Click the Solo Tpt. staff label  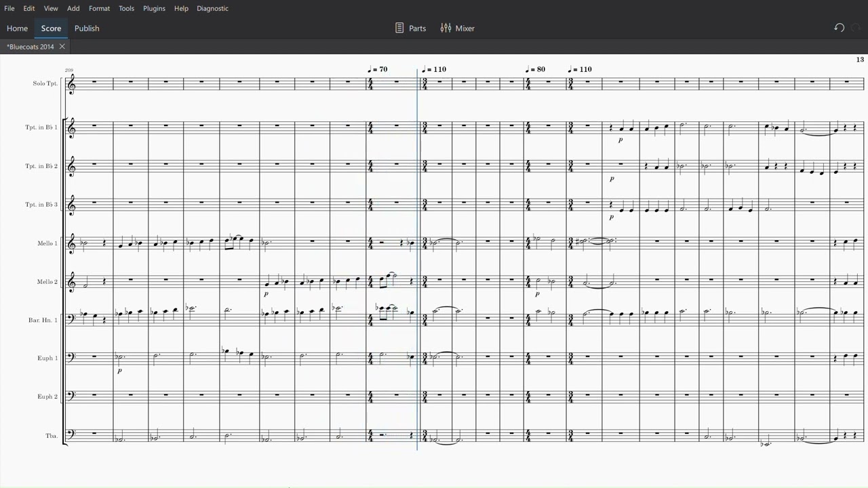coord(45,83)
